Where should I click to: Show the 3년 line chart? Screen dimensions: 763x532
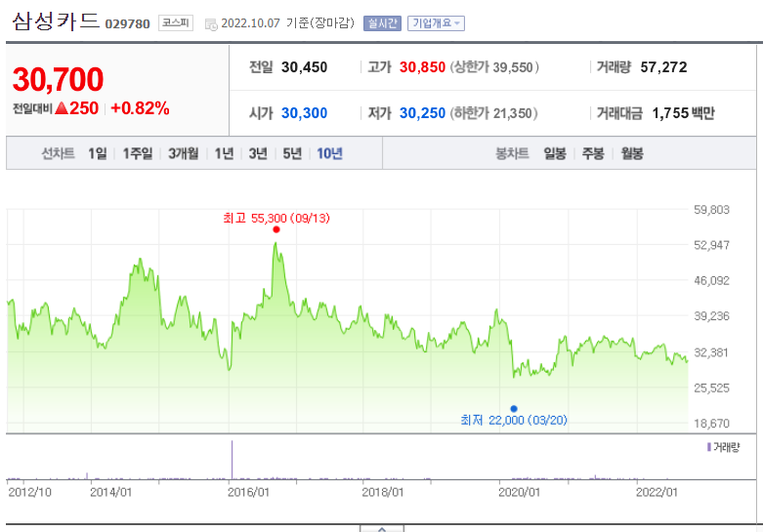click(258, 153)
